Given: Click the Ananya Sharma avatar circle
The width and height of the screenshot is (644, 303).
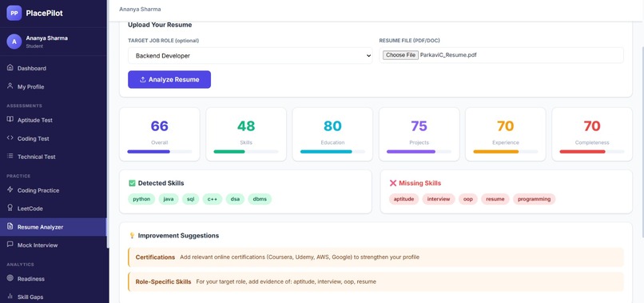Looking at the screenshot, I should coord(14,42).
